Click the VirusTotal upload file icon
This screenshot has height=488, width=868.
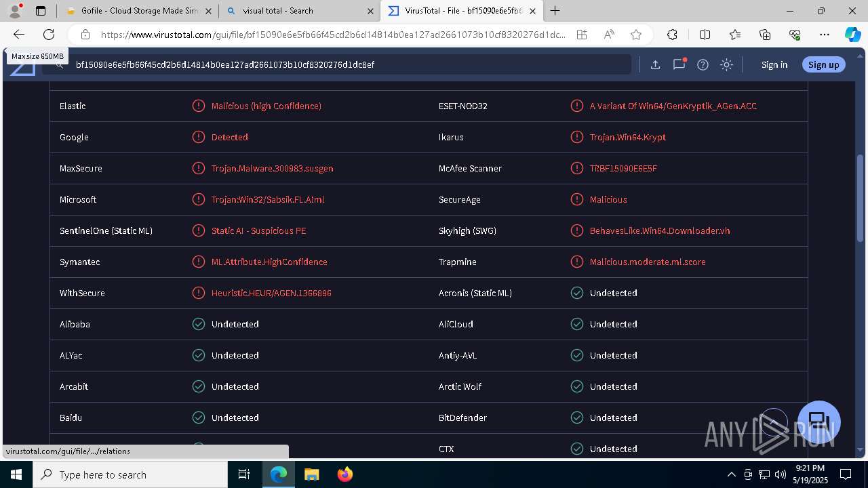coord(655,64)
